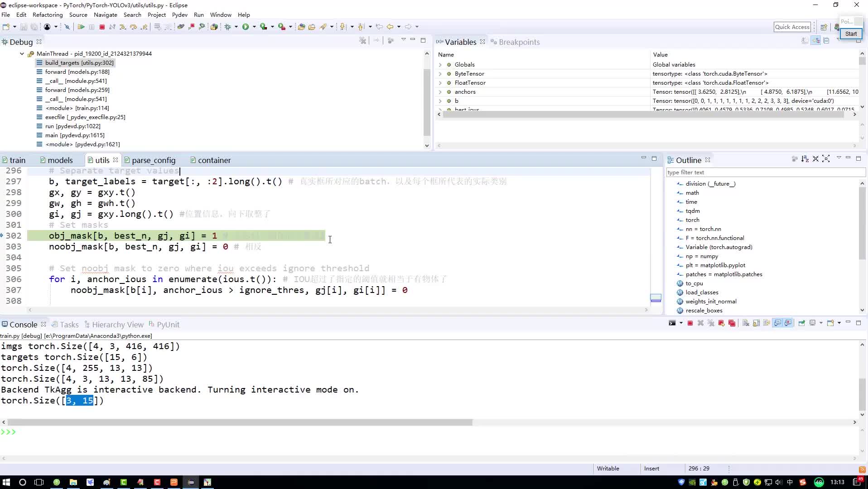
Task: Click the Pin Console icon
Action: coord(802,323)
